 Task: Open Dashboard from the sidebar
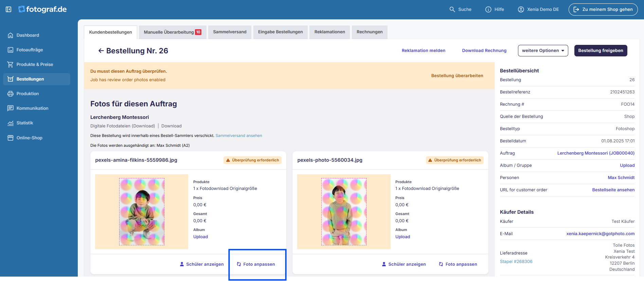pos(28,35)
